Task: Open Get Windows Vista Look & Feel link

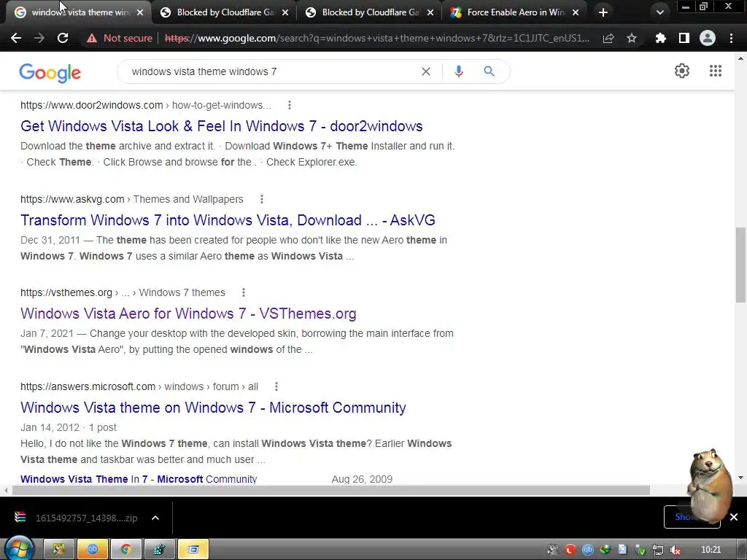Action: tap(222, 126)
